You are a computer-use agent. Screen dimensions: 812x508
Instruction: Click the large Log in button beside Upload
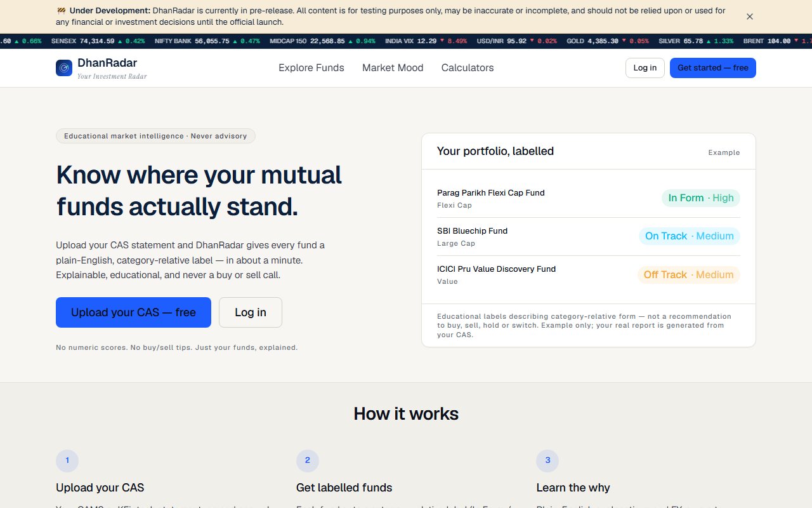251,312
